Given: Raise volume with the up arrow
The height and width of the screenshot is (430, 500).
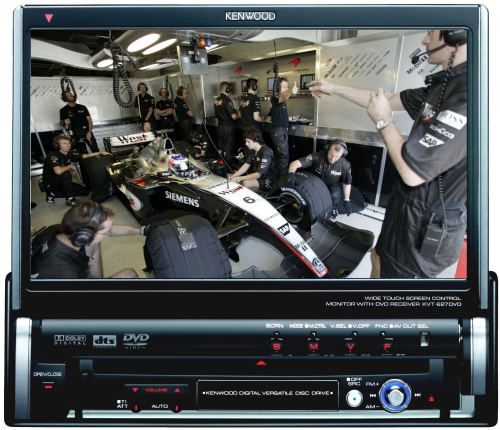Looking at the screenshot, I should pos(177,390).
